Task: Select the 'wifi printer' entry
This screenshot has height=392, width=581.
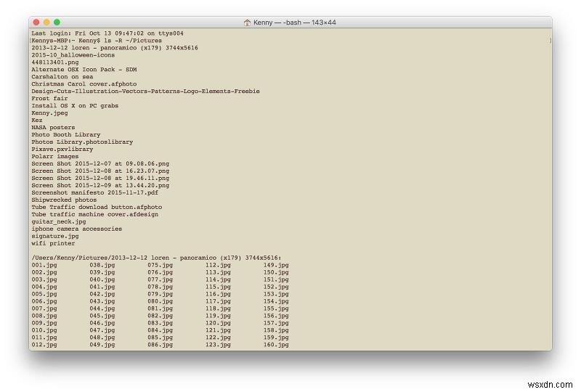Action: click(53, 243)
